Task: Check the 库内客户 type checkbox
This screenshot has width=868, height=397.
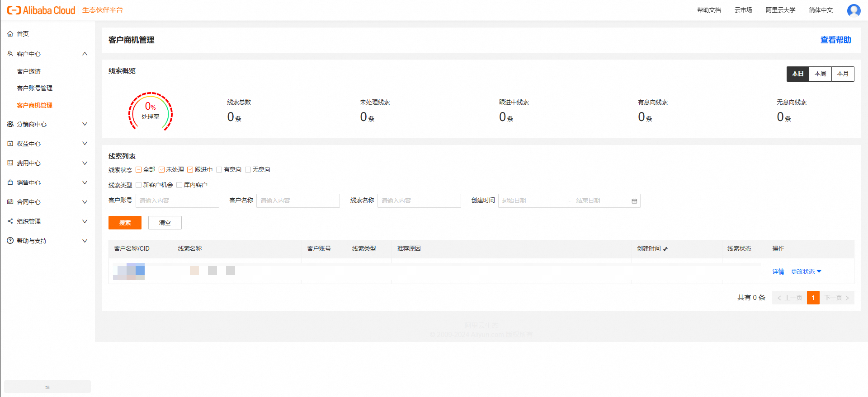Action: pos(179,185)
